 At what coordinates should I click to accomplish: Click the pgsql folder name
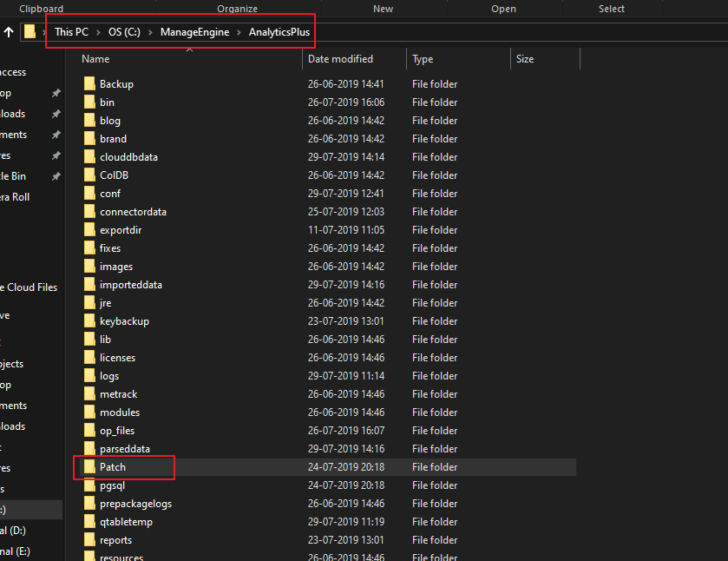112,485
